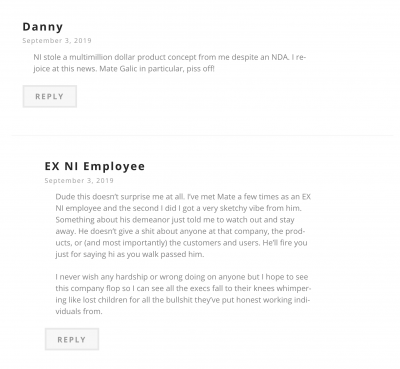This screenshot has width=400, height=369.
Task: Click REPLY under Danny's comment
Action: click(x=50, y=96)
